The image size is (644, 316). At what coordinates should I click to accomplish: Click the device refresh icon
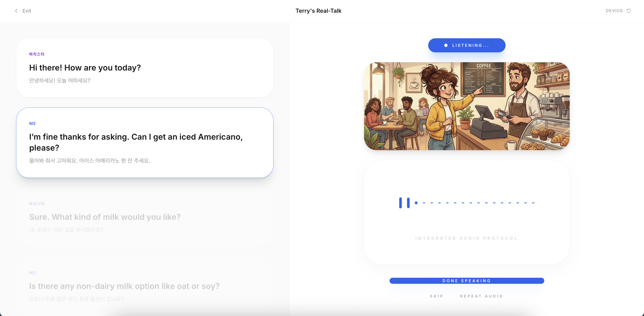click(x=629, y=11)
